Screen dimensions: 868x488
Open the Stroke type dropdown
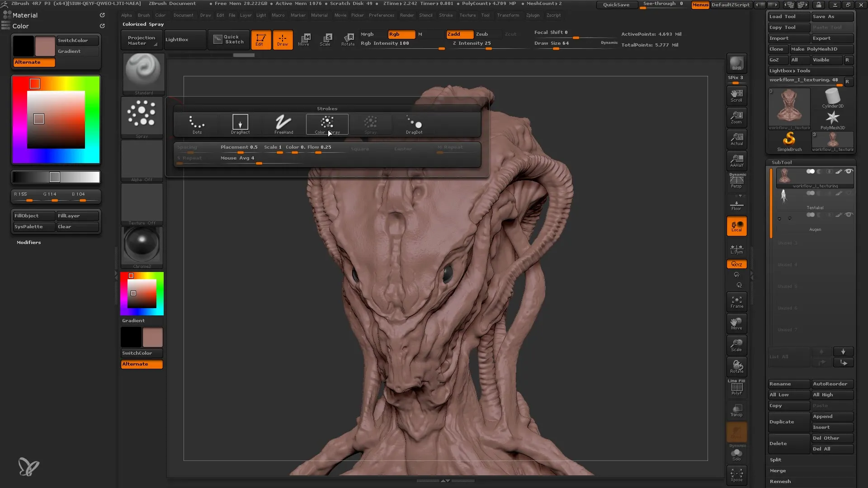click(142, 119)
